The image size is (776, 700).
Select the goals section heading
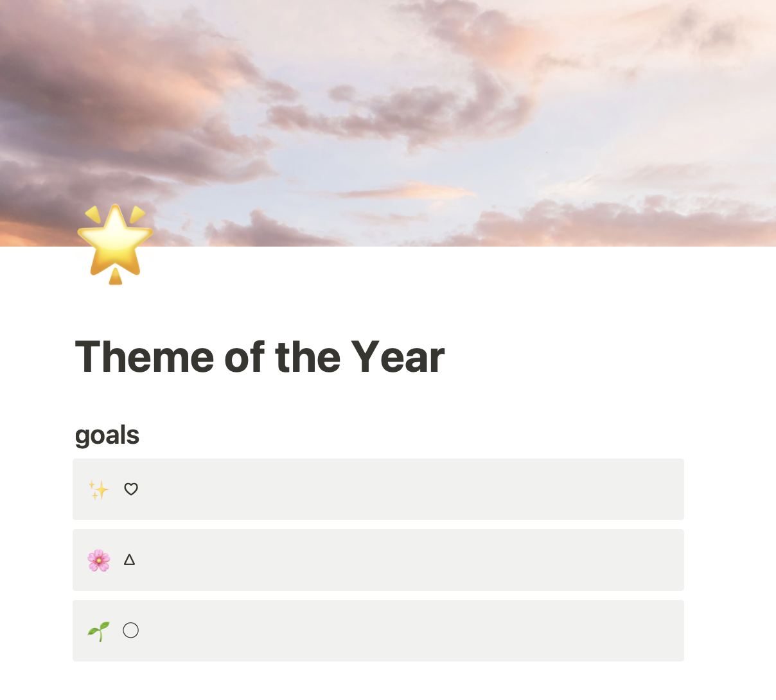pyautogui.click(x=107, y=435)
